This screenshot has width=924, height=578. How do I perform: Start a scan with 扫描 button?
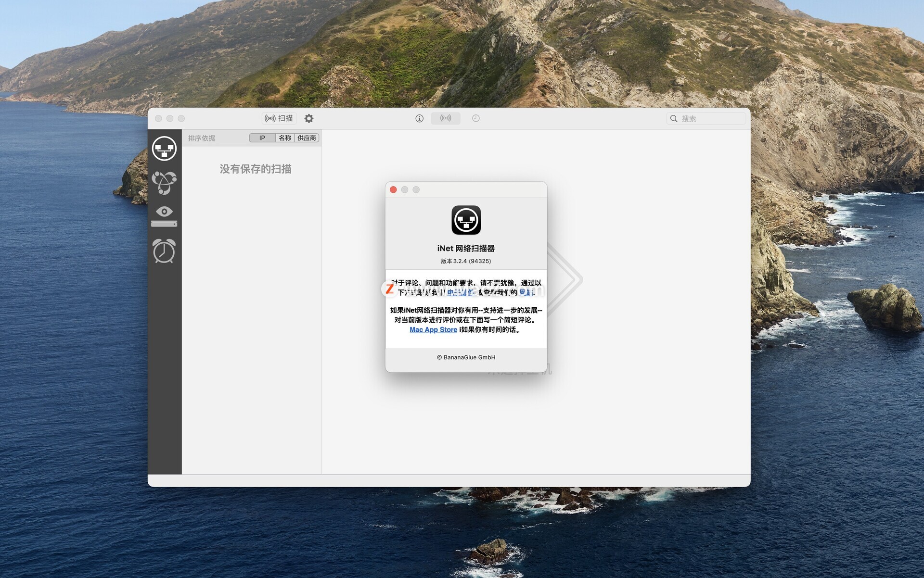(x=279, y=118)
